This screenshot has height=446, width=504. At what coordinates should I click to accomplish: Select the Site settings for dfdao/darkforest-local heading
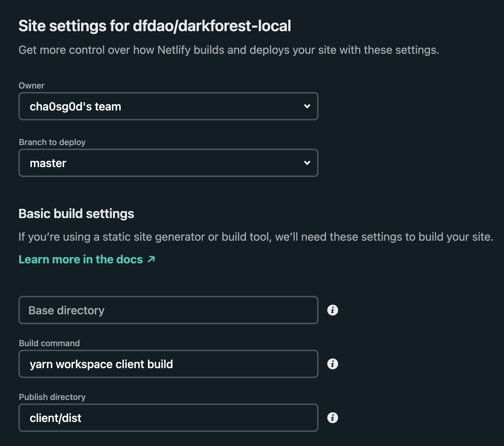tap(155, 26)
